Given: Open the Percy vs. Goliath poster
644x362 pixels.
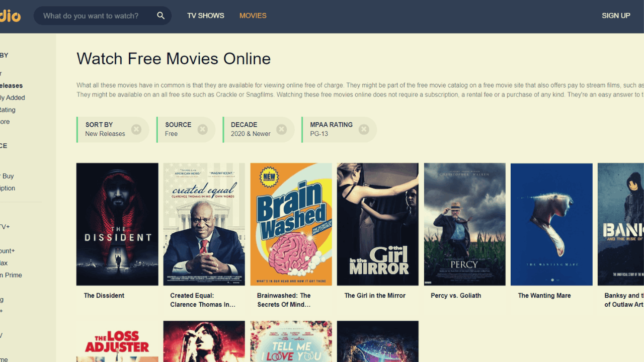Looking at the screenshot, I should tap(465, 224).
